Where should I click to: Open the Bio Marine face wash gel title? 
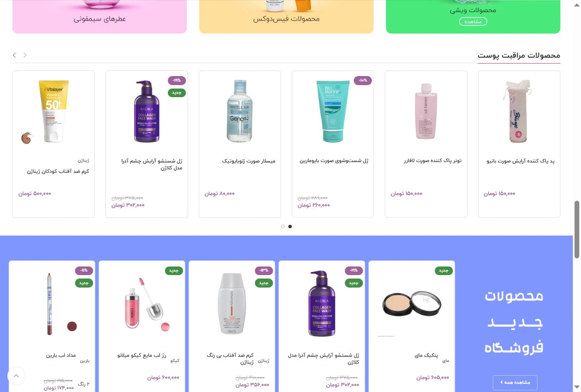click(334, 161)
